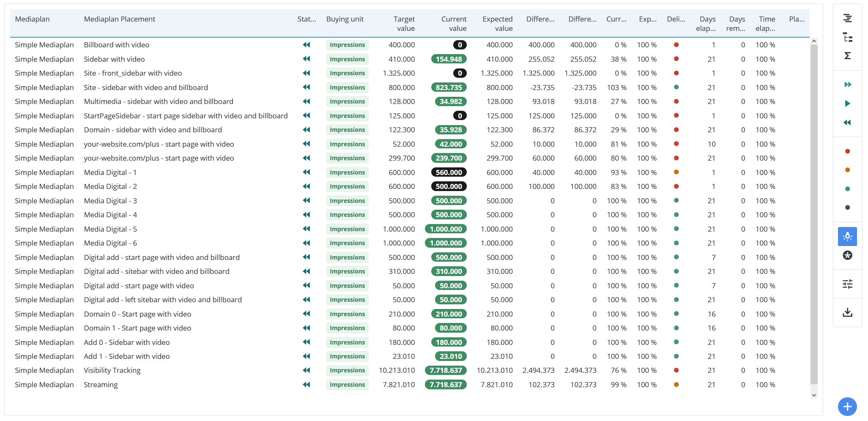Image resolution: width=868 pixels, height=421 pixels.
Task: Click the Time elapsed column header
Action: point(766,24)
